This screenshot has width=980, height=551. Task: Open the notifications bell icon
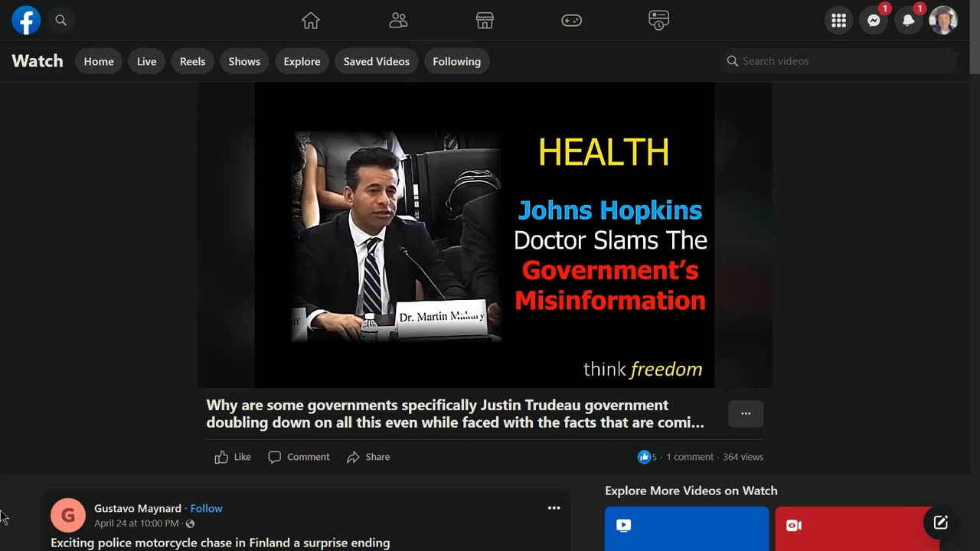(x=909, y=21)
